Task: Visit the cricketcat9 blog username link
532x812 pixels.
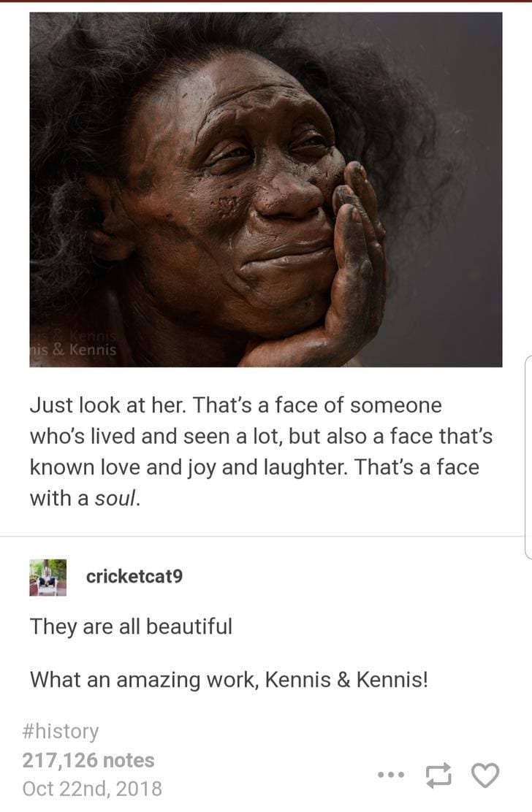Action: coord(134,576)
